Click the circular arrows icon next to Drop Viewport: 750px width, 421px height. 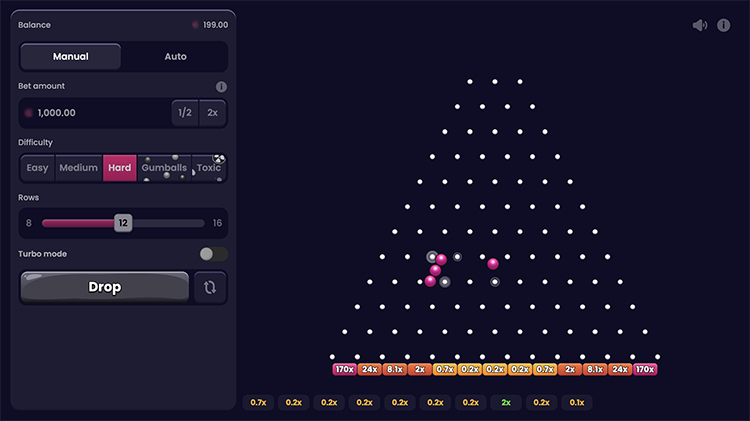coord(210,287)
